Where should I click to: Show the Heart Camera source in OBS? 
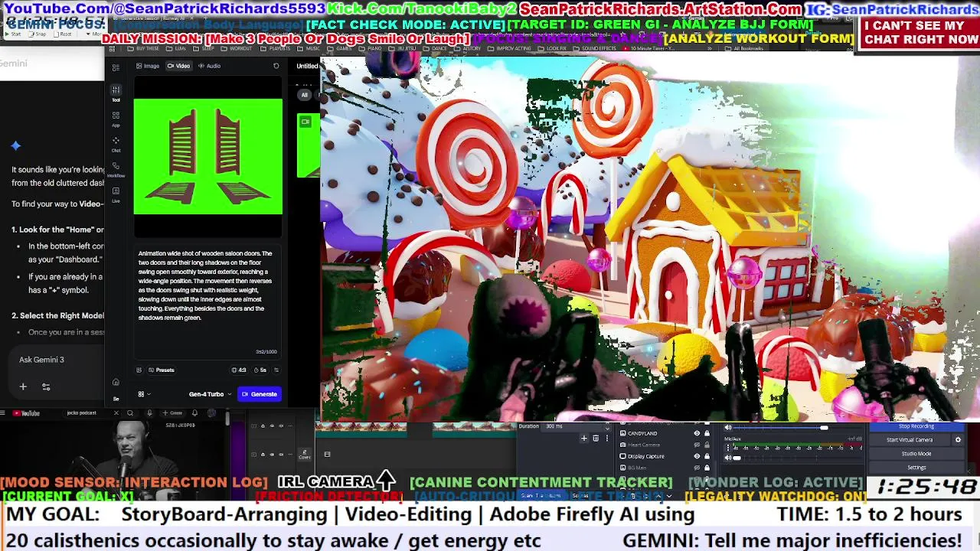[x=697, y=445]
